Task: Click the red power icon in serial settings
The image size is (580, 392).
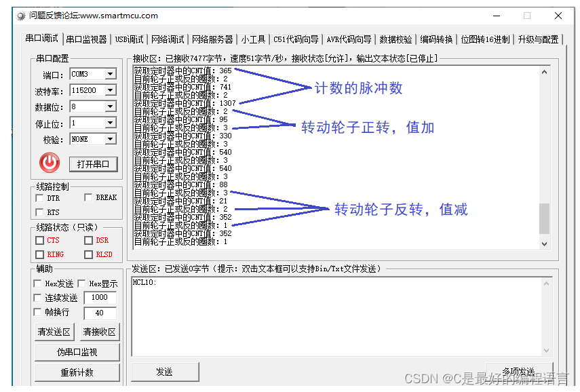Action: [x=47, y=162]
